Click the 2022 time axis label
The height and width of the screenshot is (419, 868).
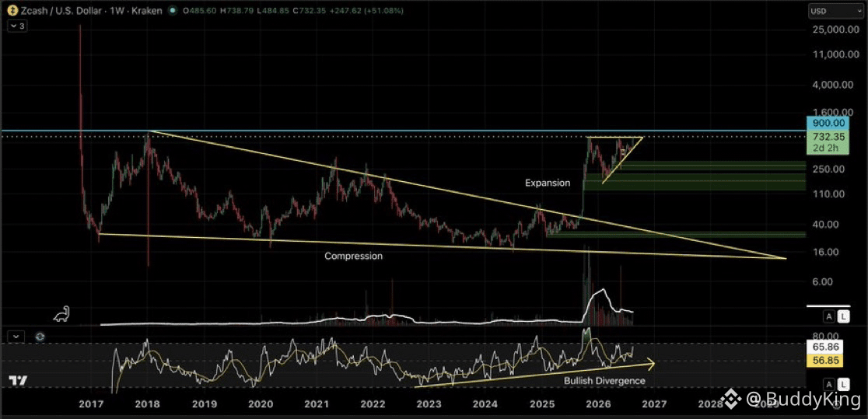[x=373, y=404]
